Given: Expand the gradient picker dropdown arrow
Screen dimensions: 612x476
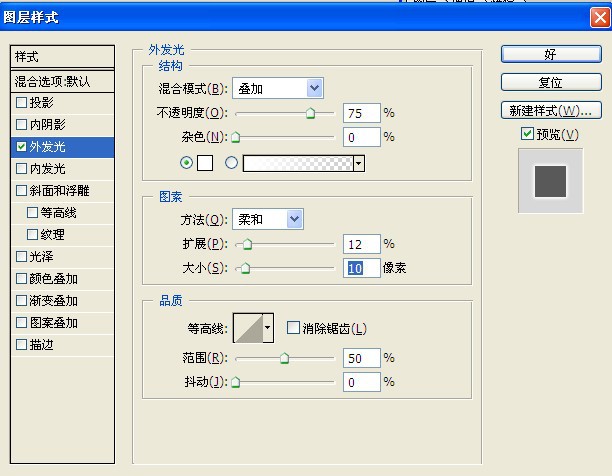Looking at the screenshot, I should coord(358,163).
